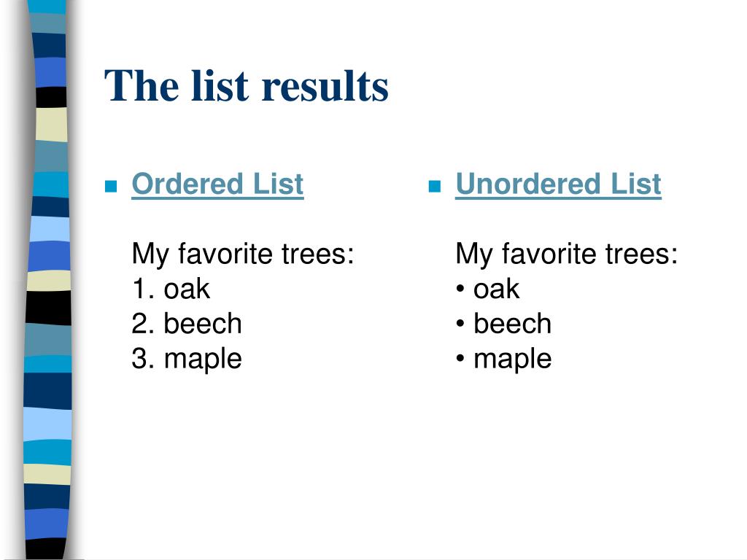This screenshot has width=747, height=560.
Task: Click the number 2. in the ordered list
Action: [x=143, y=324]
